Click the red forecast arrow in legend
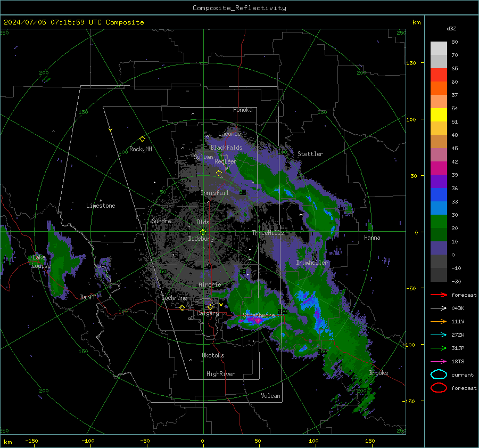The image size is (479, 448). (439, 295)
